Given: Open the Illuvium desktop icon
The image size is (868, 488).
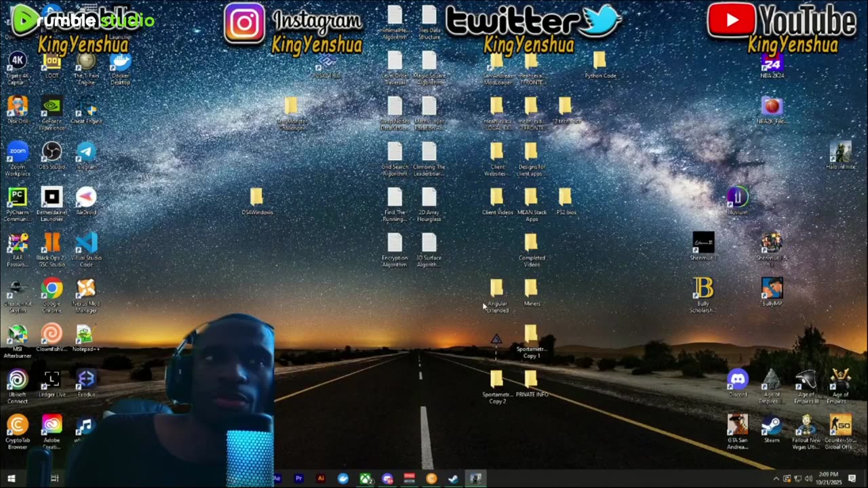Looking at the screenshot, I should click(737, 201).
